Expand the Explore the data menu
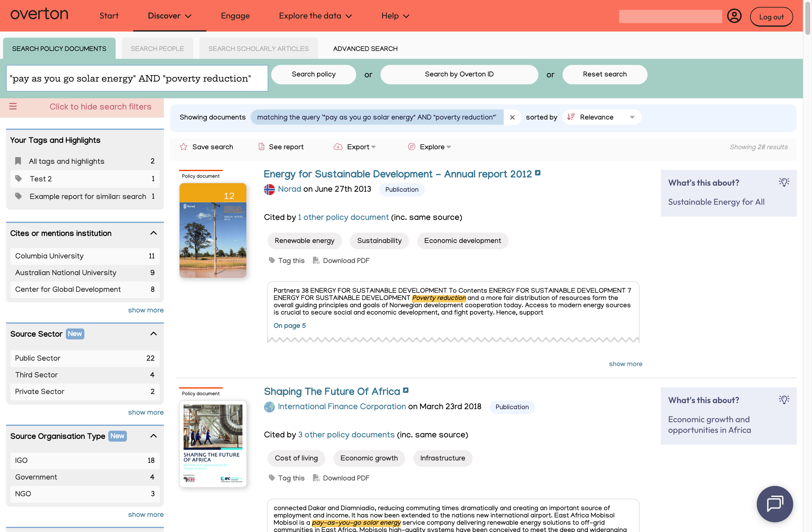The image size is (812, 532). pos(315,16)
